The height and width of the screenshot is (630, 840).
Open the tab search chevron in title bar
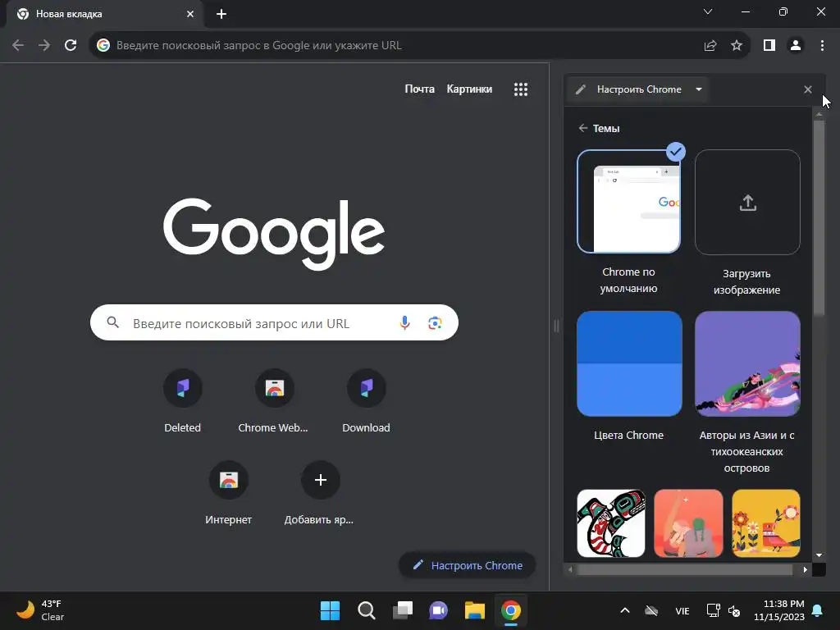(708, 11)
